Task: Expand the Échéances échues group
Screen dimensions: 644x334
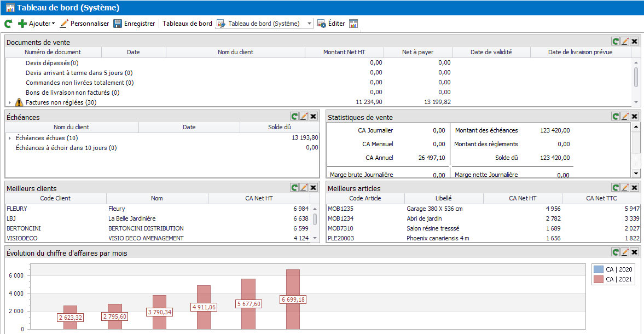Action: click(x=9, y=138)
